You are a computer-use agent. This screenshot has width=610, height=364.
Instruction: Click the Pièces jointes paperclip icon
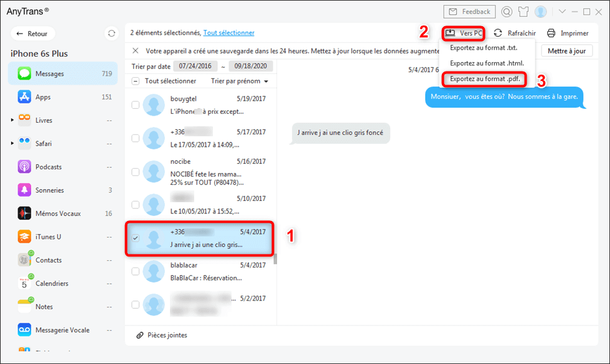point(139,335)
